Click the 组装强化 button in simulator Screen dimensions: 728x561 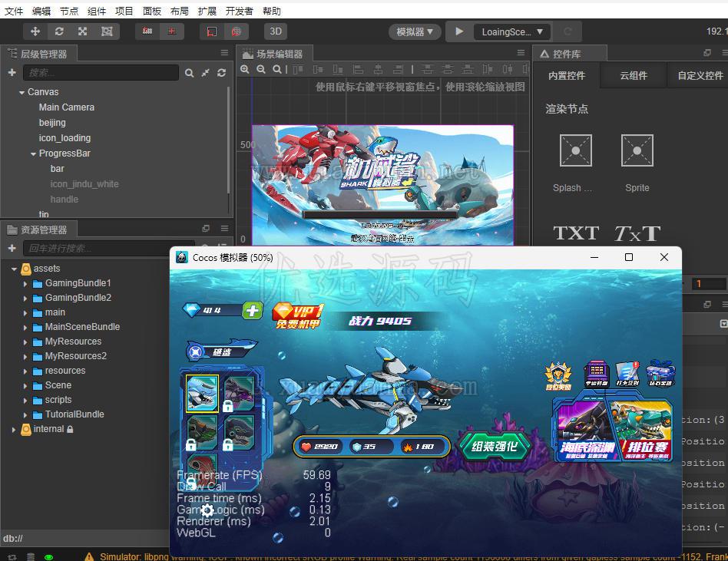coord(495,447)
